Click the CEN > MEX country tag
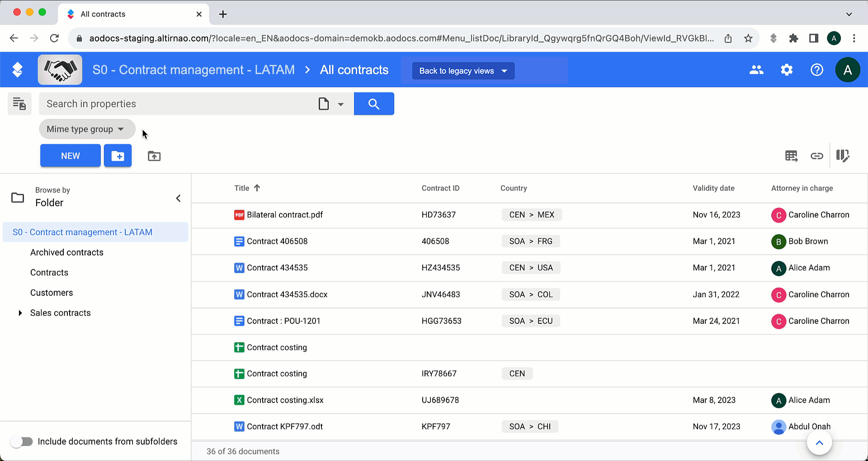Screen dimensions: 868x461 pyautogui.click(x=532, y=215)
